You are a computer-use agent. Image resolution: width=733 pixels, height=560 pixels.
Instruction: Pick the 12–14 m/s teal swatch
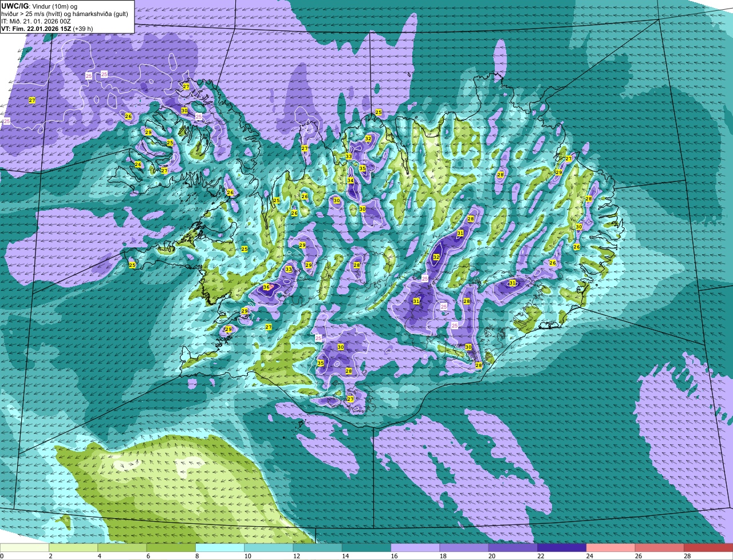click(318, 547)
